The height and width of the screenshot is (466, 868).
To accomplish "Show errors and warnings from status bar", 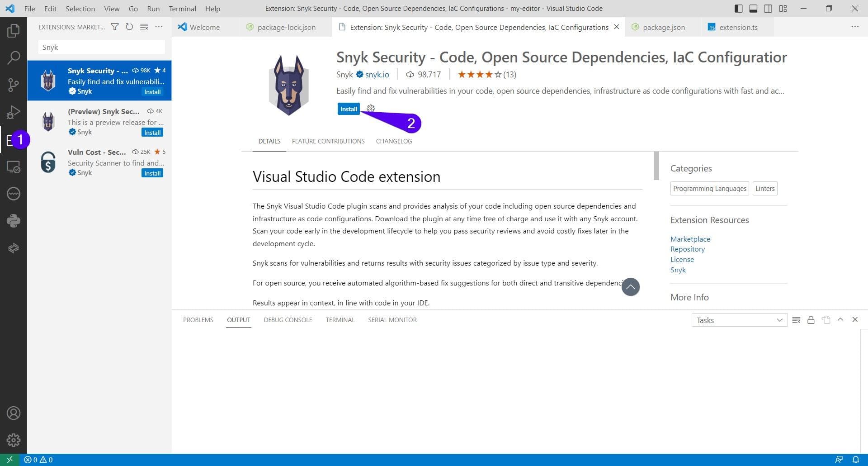I will pyautogui.click(x=38, y=460).
